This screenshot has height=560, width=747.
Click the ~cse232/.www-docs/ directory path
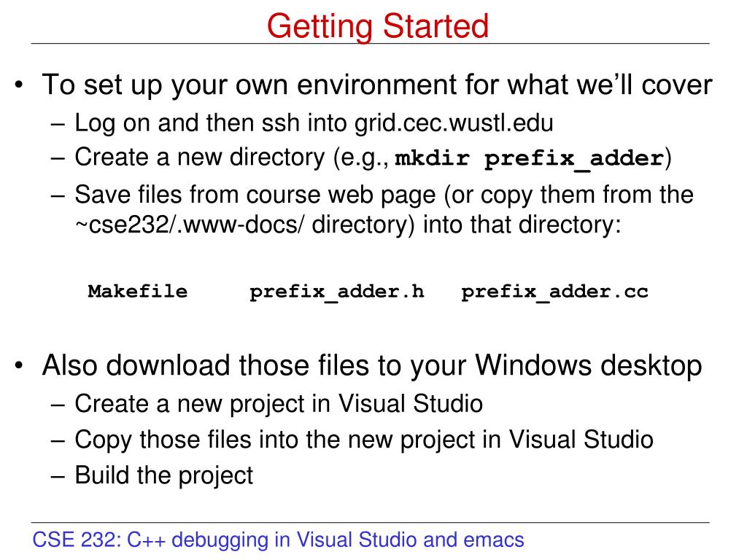pyautogui.click(x=189, y=225)
